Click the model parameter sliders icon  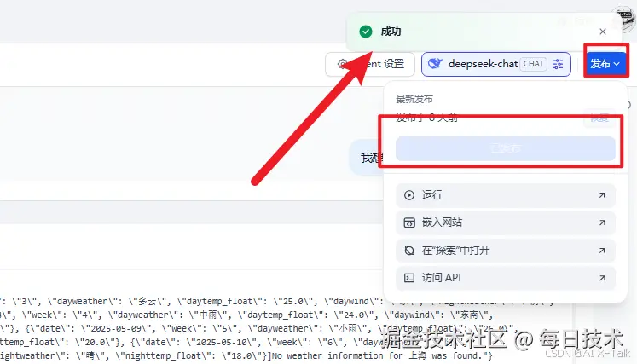[558, 64]
